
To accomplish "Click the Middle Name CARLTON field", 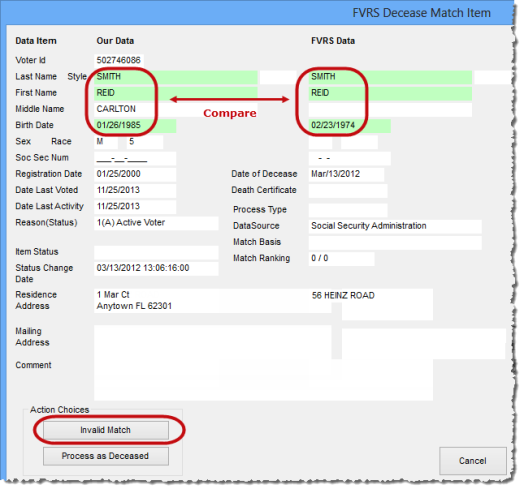I will pyautogui.click(x=176, y=109).
